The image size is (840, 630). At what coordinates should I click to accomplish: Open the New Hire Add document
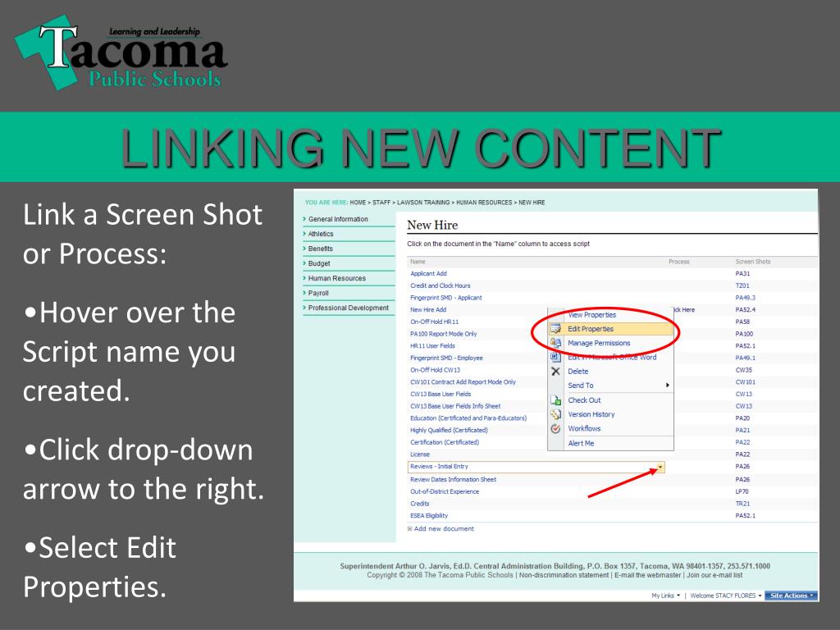pyautogui.click(x=428, y=309)
